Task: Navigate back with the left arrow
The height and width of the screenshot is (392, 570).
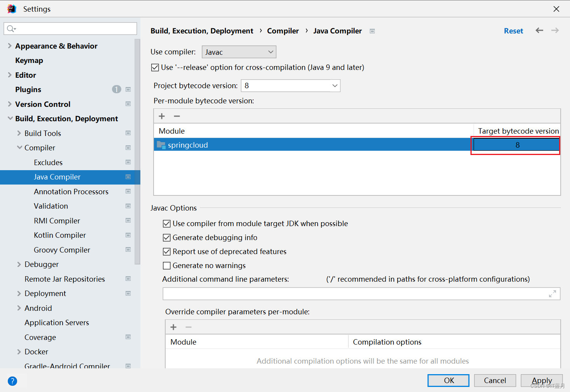Action: (x=539, y=30)
